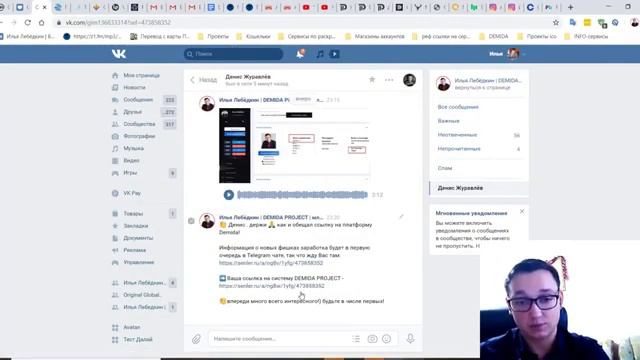
Task: Click the VK logo in header
Action: tap(119, 54)
